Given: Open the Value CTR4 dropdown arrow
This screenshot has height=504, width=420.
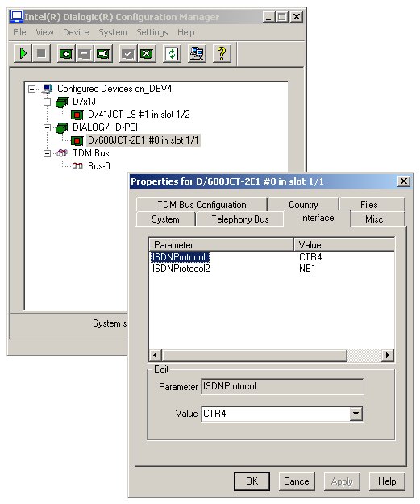Looking at the screenshot, I should pos(356,414).
